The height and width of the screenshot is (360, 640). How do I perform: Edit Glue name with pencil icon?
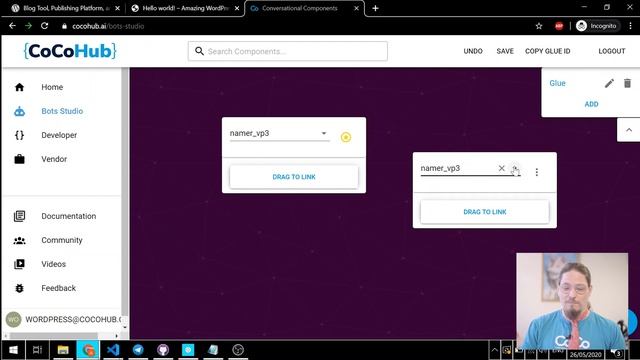point(609,83)
